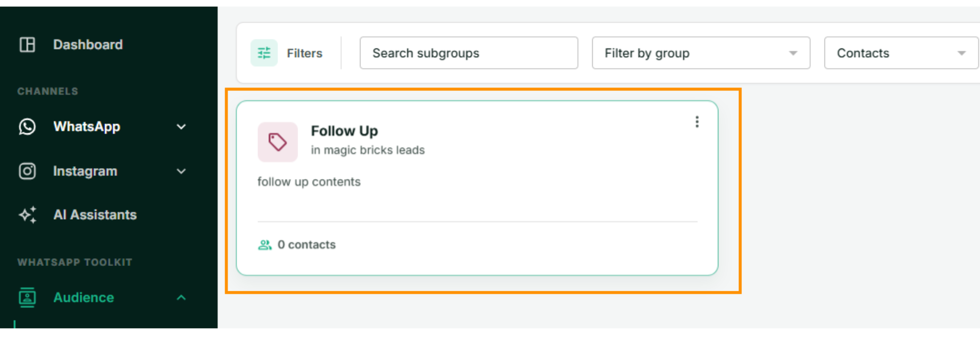Collapse the Audience section chevron
This screenshot has height=339, width=980.
(x=181, y=297)
